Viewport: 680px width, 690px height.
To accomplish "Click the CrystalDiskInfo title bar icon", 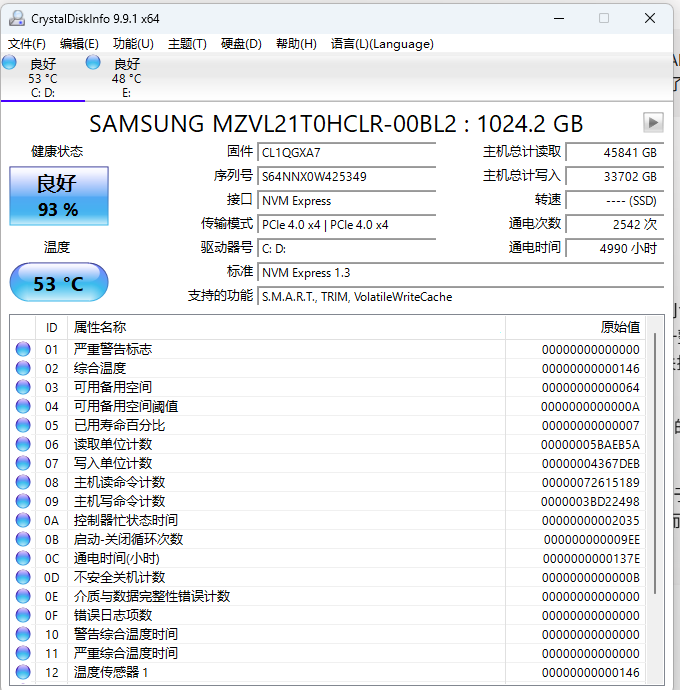I will pos(17,18).
